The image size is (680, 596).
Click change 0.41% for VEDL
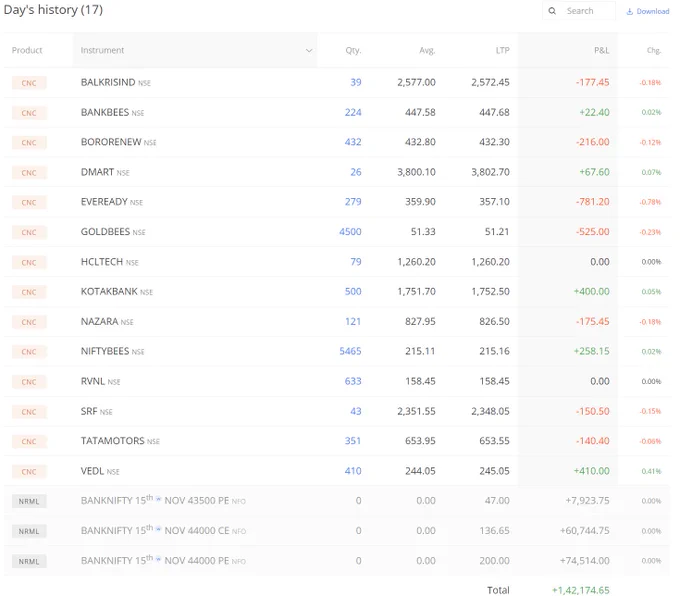[x=651, y=471]
